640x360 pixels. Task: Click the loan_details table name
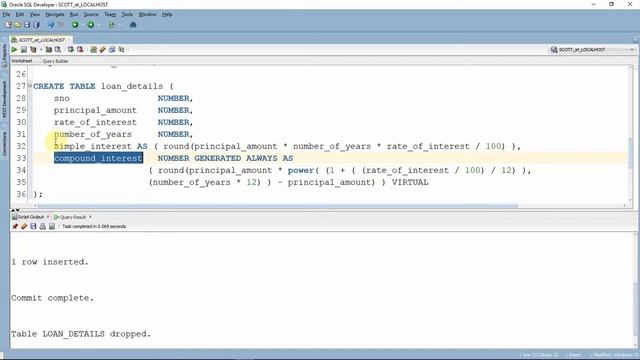pos(132,86)
